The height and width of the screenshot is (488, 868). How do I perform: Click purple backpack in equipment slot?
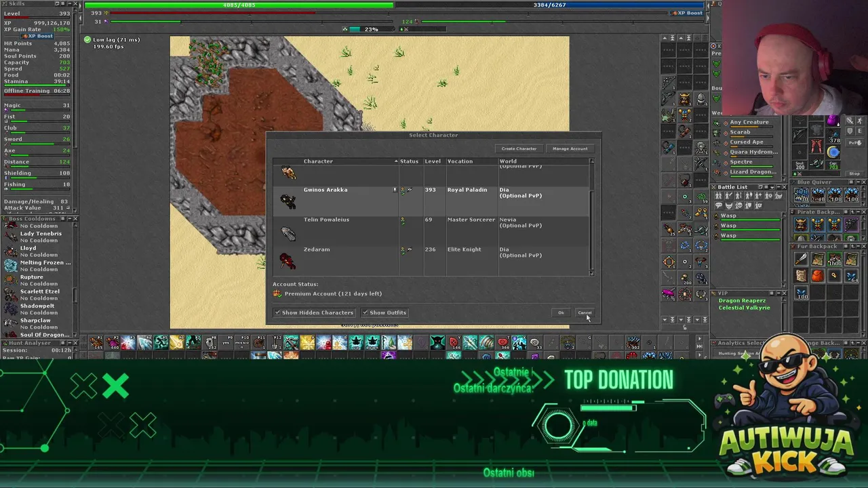coord(832,121)
